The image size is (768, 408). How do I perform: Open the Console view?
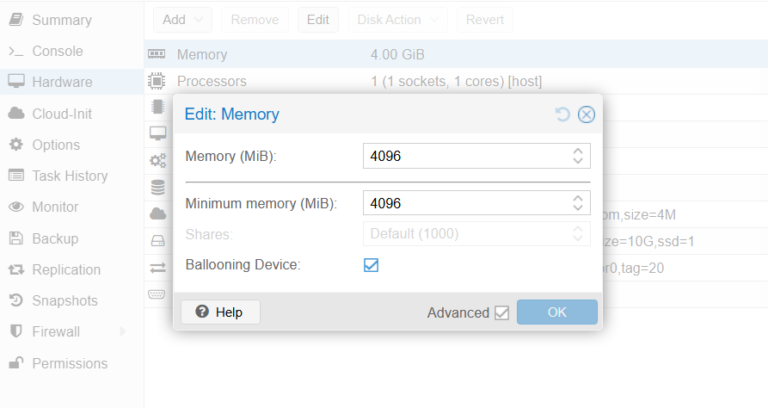(x=57, y=51)
